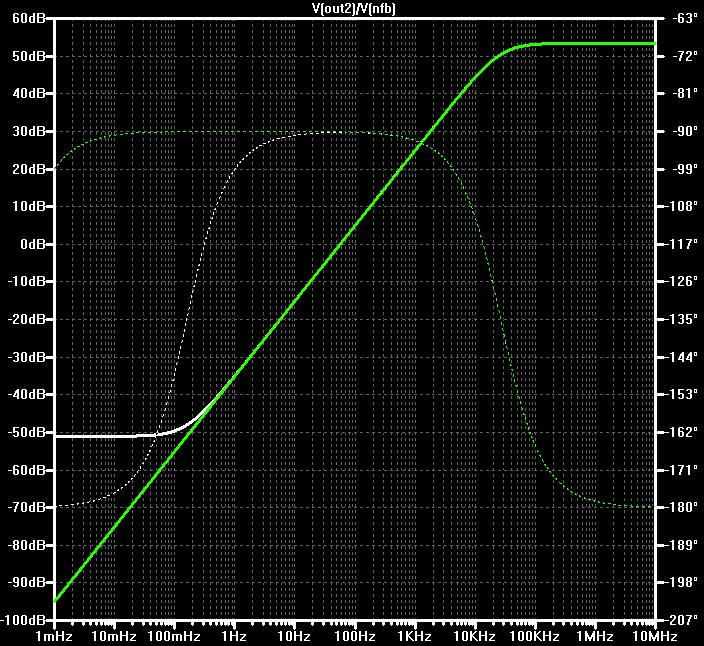This screenshot has width=704, height=646.
Task: Click the 10KHz frequency axis label
Action: tap(475, 636)
